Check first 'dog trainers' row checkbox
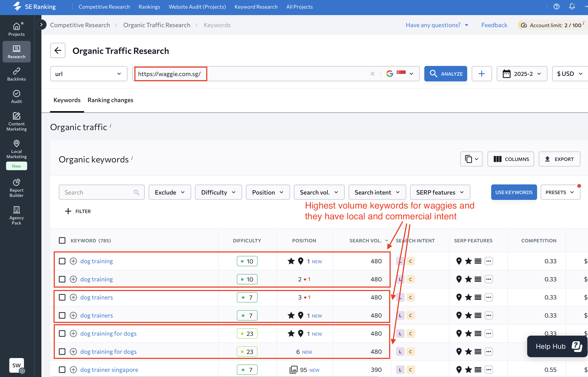The width and height of the screenshot is (588, 377). coord(62,298)
